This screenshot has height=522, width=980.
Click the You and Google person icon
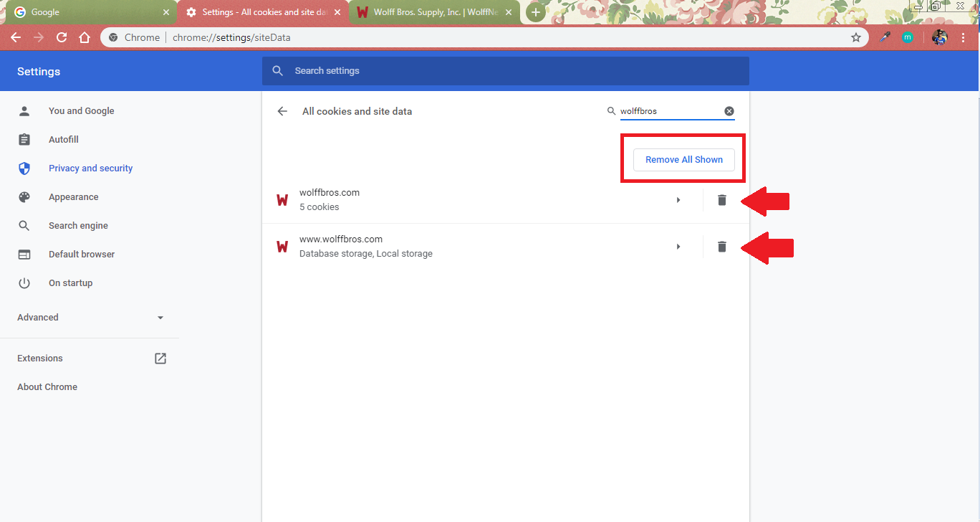coord(24,111)
